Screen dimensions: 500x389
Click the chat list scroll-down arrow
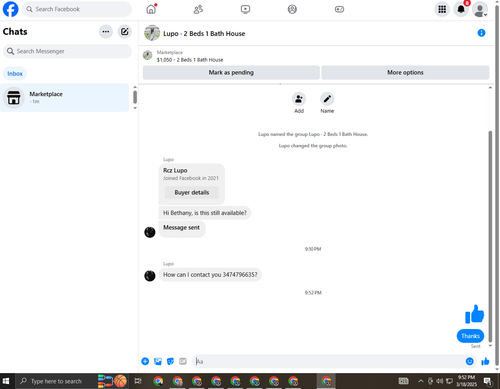[135, 108]
